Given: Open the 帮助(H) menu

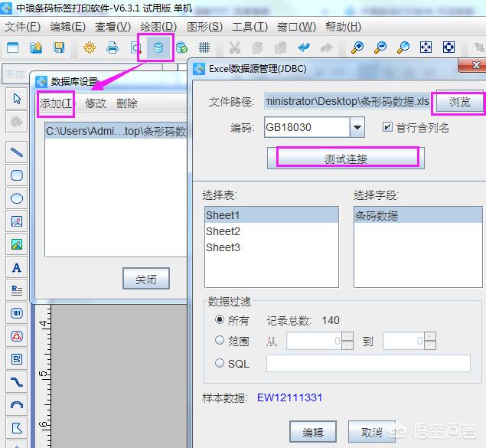Looking at the screenshot, I should [x=343, y=27].
